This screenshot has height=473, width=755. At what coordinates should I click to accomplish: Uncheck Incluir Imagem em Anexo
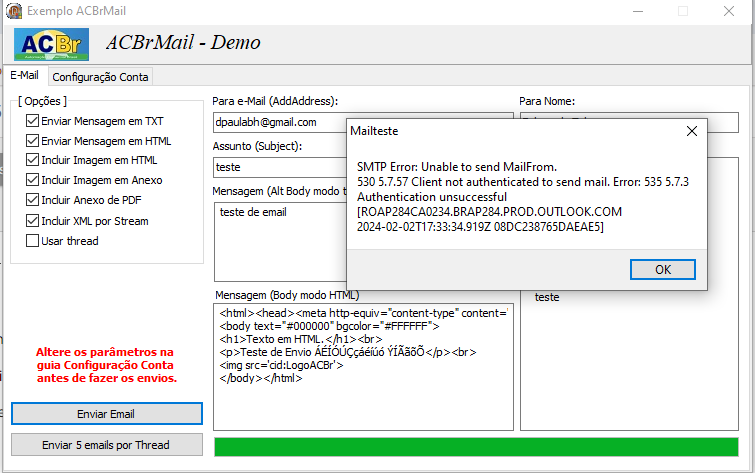pyautogui.click(x=32, y=180)
